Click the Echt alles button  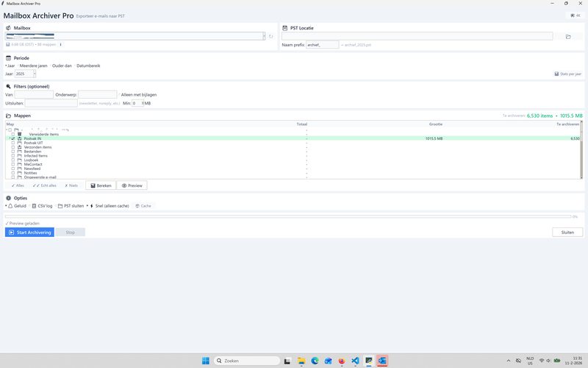(44, 185)
